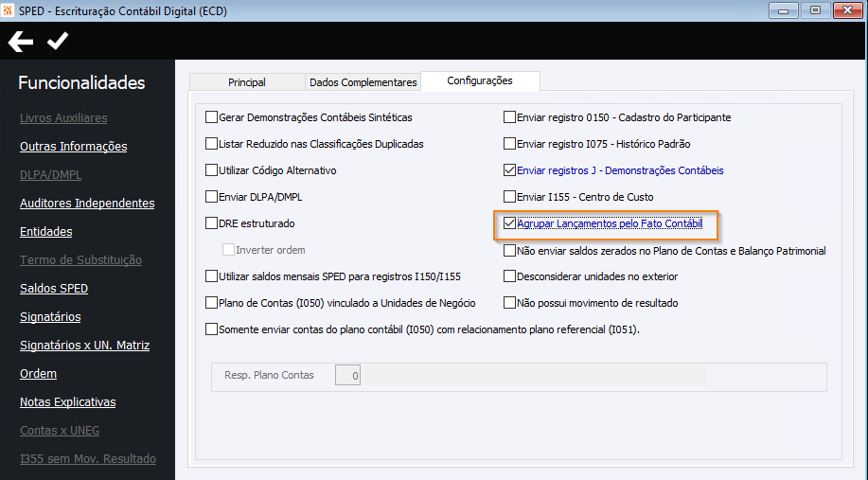This screenshot has height=480, width=868.
Task: Click the confirm checkmark icon
Action: (x=58, y=42)
